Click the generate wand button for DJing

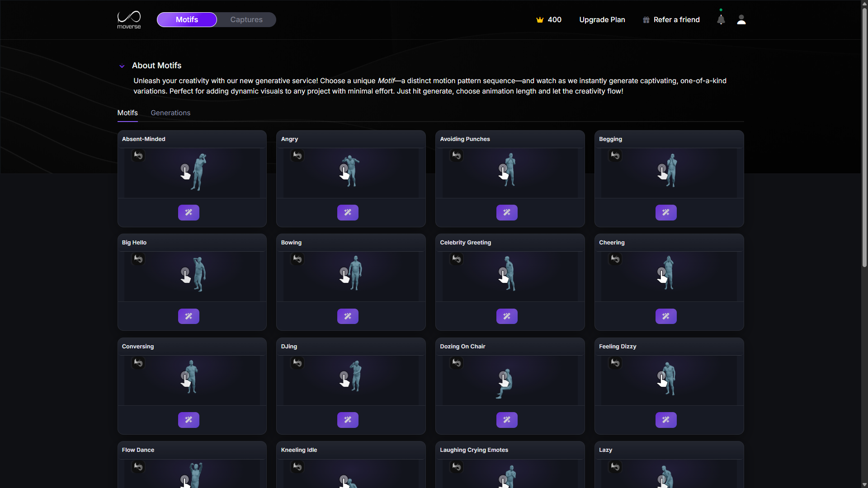tap(348, 420)
